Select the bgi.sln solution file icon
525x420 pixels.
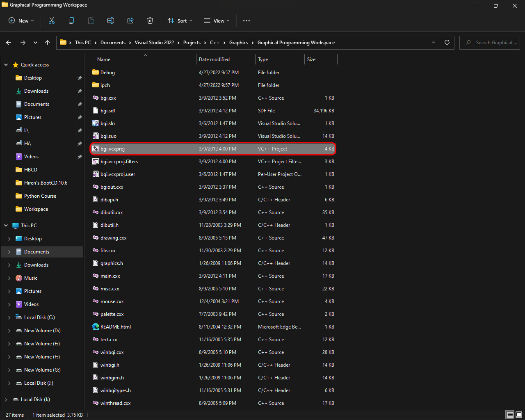96,123
